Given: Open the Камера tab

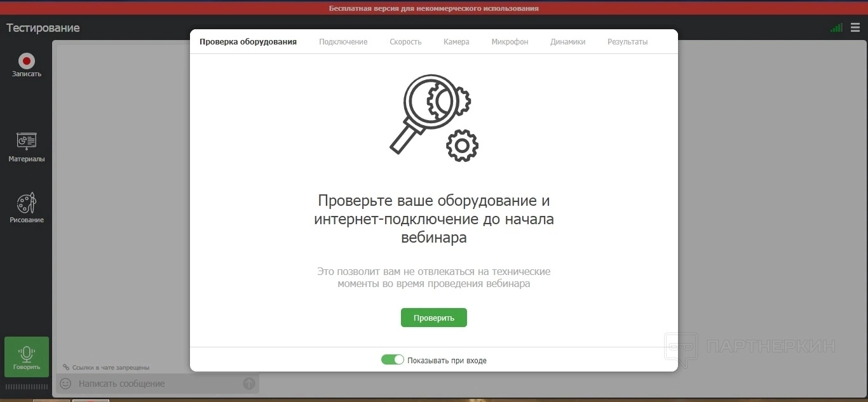Looking at the screenshot, I should click(456, 42).
